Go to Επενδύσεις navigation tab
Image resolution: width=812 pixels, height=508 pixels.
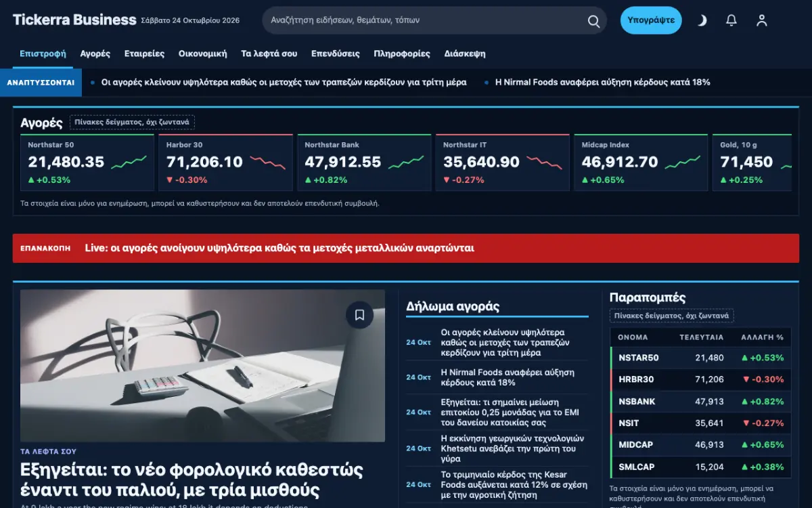[x=336, y=54]
